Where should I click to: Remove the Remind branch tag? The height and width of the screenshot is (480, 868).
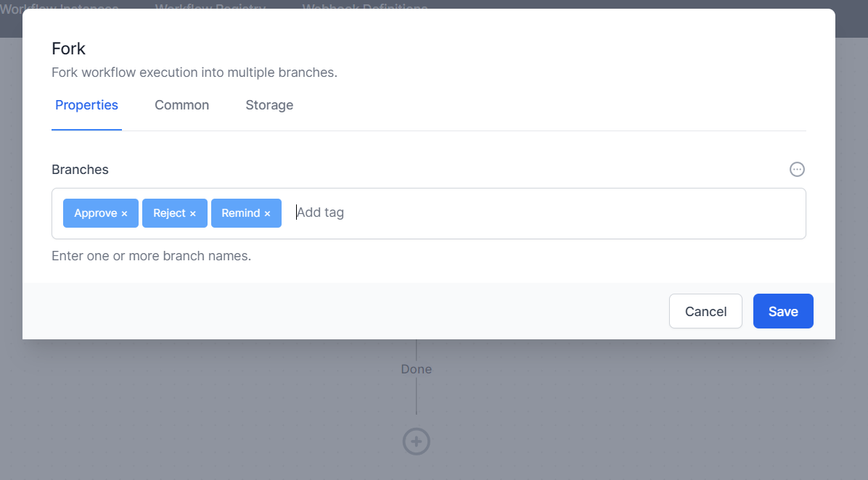[x=268, y=212]
